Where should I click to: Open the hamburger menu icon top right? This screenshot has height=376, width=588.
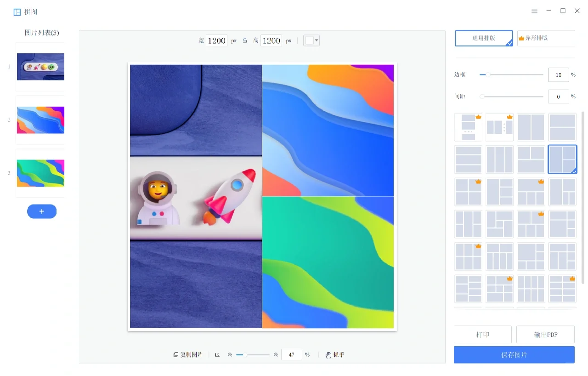click(534, 10)
